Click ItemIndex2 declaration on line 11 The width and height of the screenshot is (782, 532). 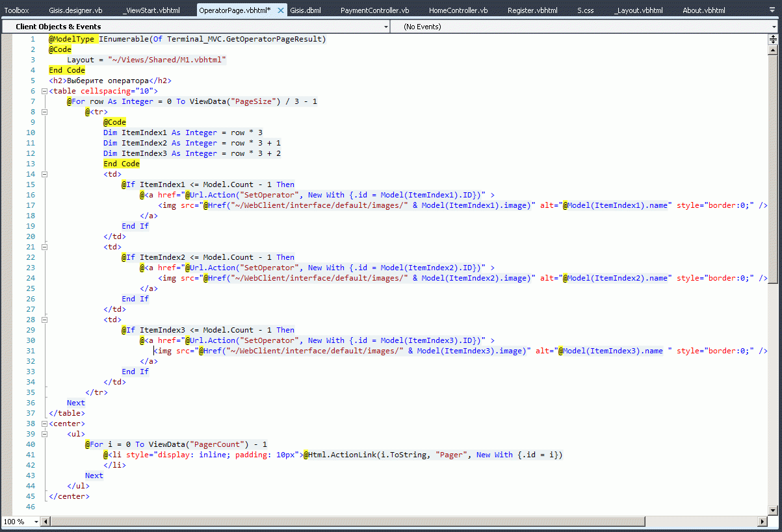[144, 143]
